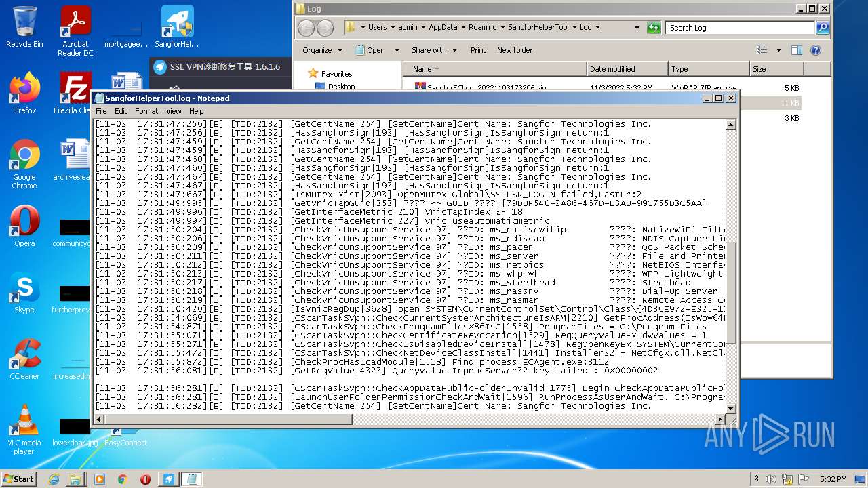Image resolution: width=868 pixels, height=488 pixels.
Task: Launch Google Chrome desktop shortcut
Action: (24, 164)
